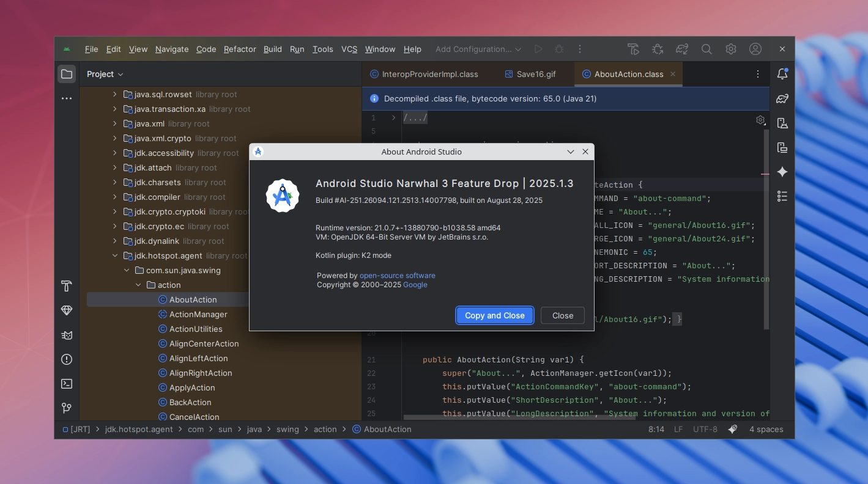
Task: Open the Build tool window
Action: coord(67,286)
